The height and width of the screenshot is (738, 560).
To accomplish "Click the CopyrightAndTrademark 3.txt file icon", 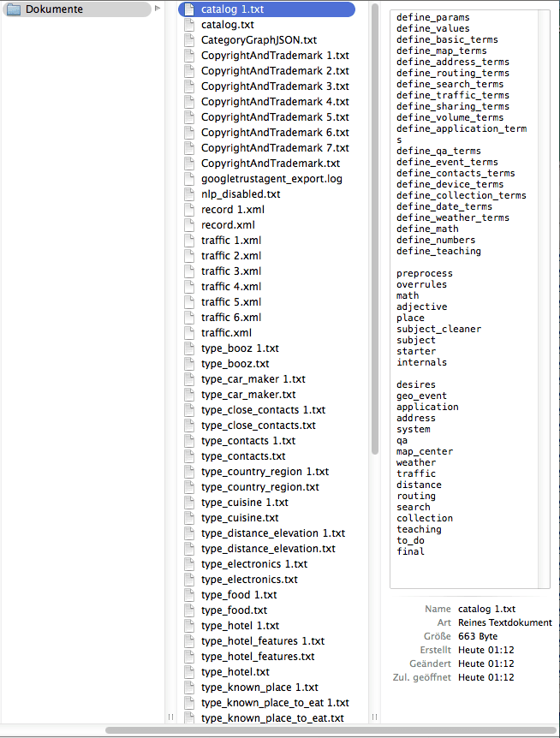I will click(x=189, y=86).
